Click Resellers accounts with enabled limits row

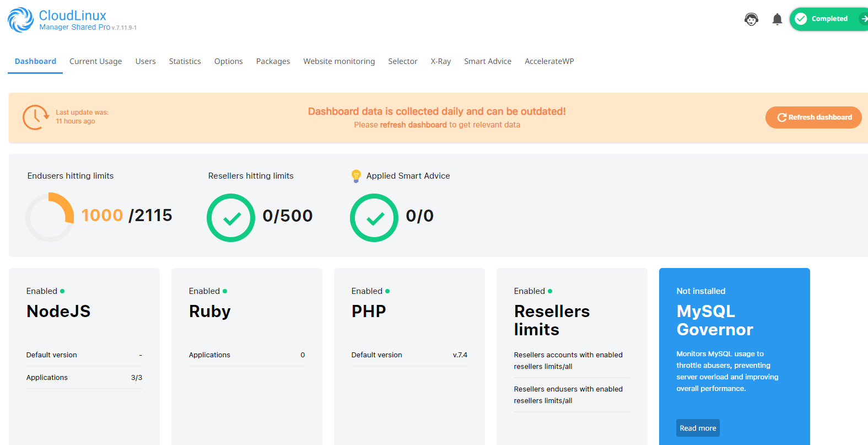tap(572, 361)
